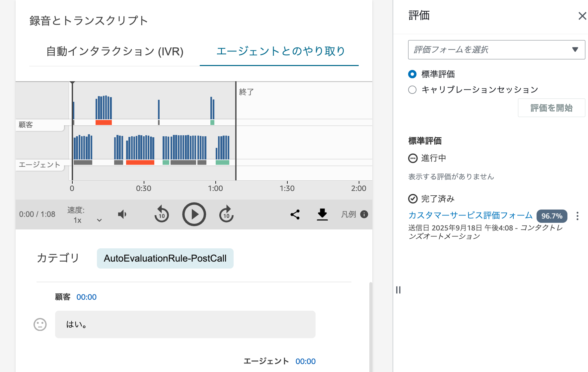Open the カスタマーサービス評価フォーム link
The height and width of the screenshot is (372, 588).
coord(470,216)
